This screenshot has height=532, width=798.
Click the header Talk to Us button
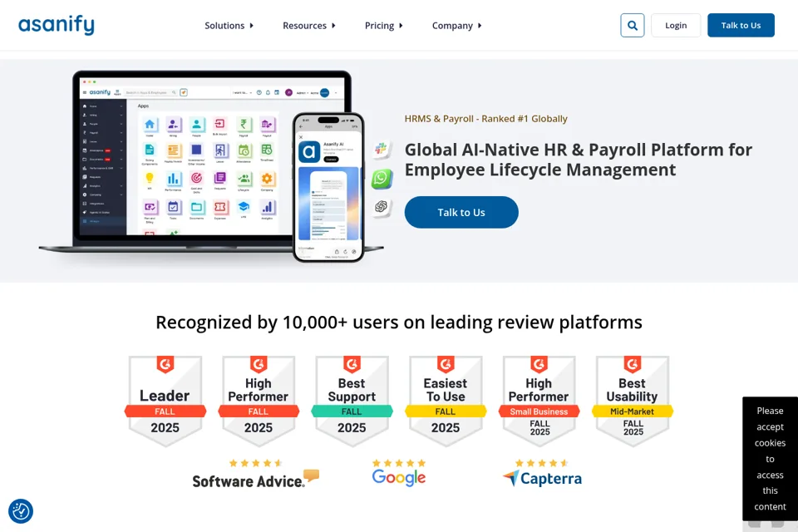(x=741, y=25)
